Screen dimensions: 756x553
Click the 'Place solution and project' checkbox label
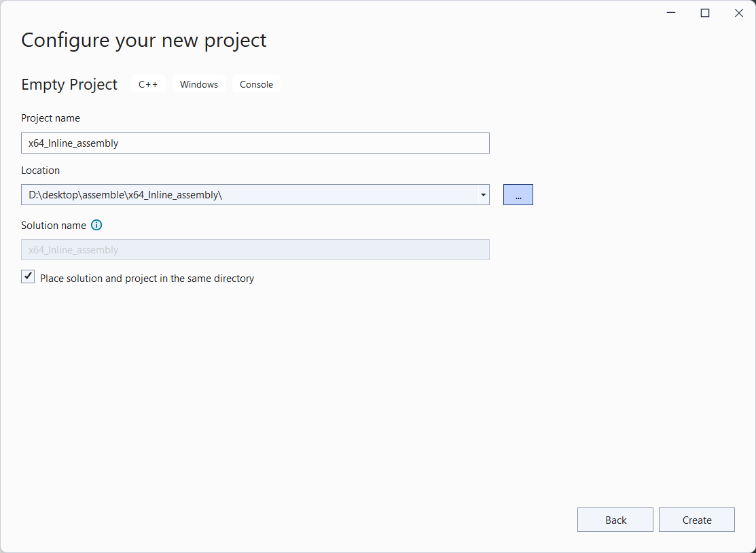[x=147, y=279]
